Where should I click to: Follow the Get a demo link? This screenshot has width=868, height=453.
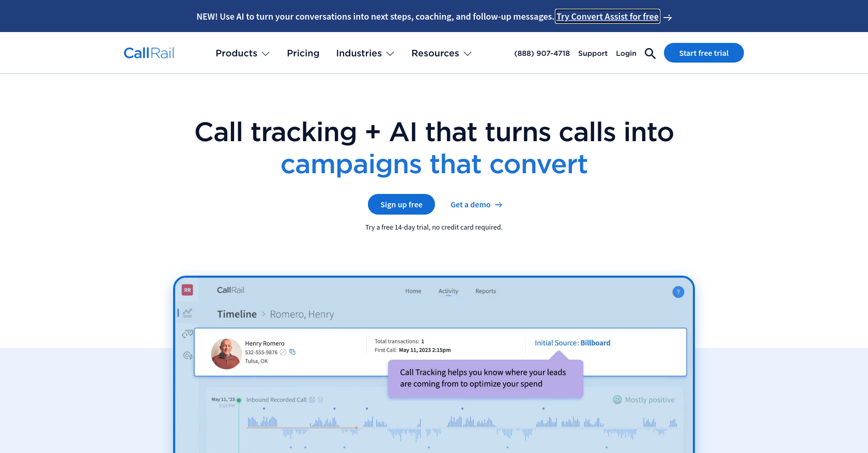click(x=476, y=205)
